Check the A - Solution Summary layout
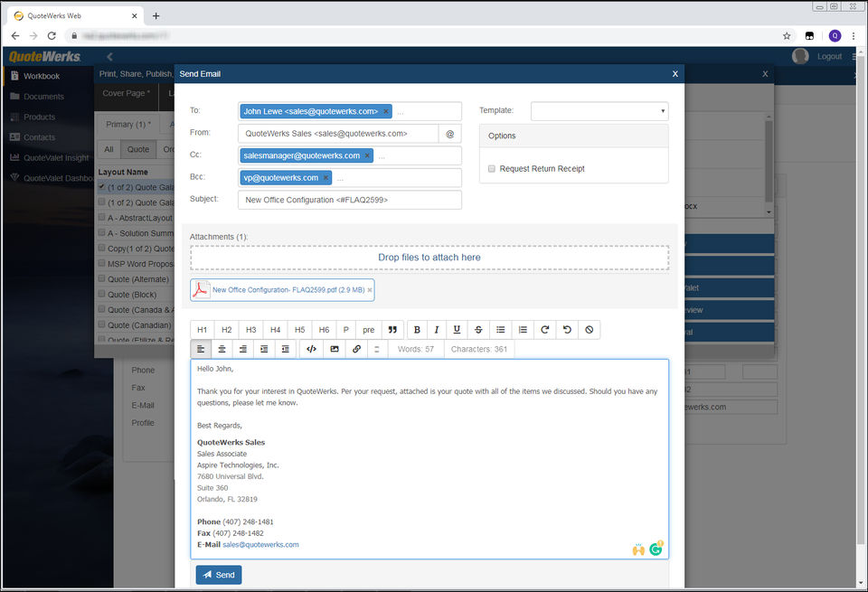 point(102,233)
